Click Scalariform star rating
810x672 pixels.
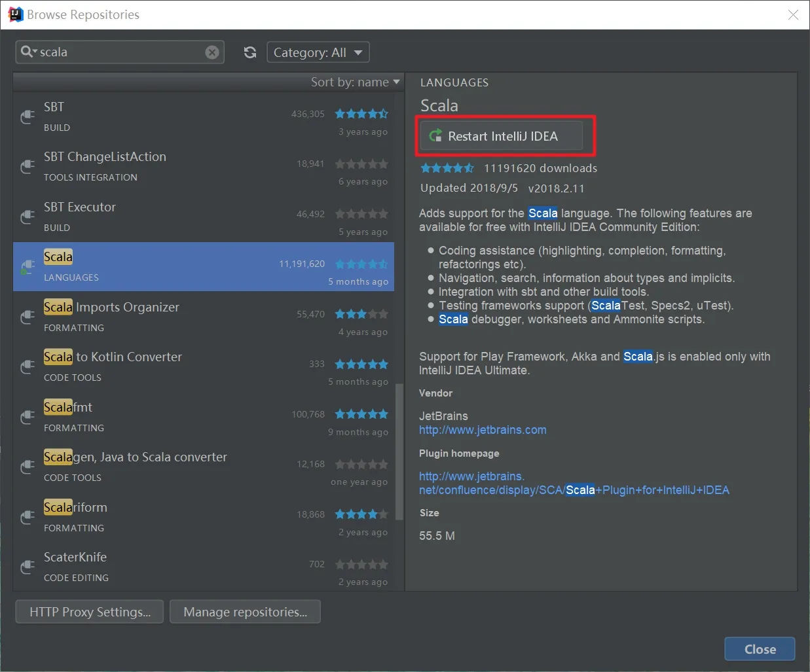pyautogui.click(x=361, y=514)
